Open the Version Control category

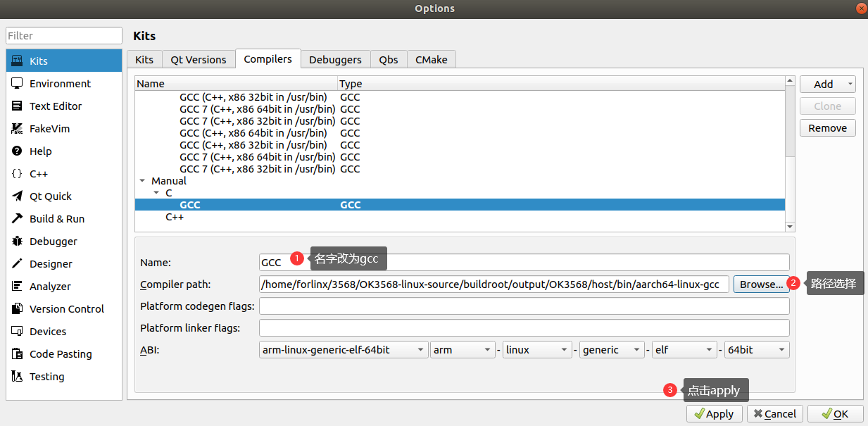tap(66, 309)
